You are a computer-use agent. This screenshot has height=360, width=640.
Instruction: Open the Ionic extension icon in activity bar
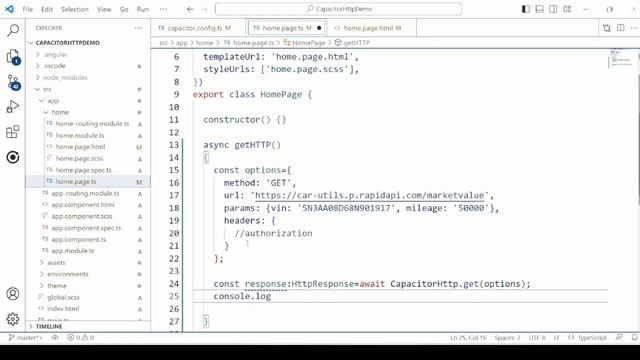(x=13, y=157)
